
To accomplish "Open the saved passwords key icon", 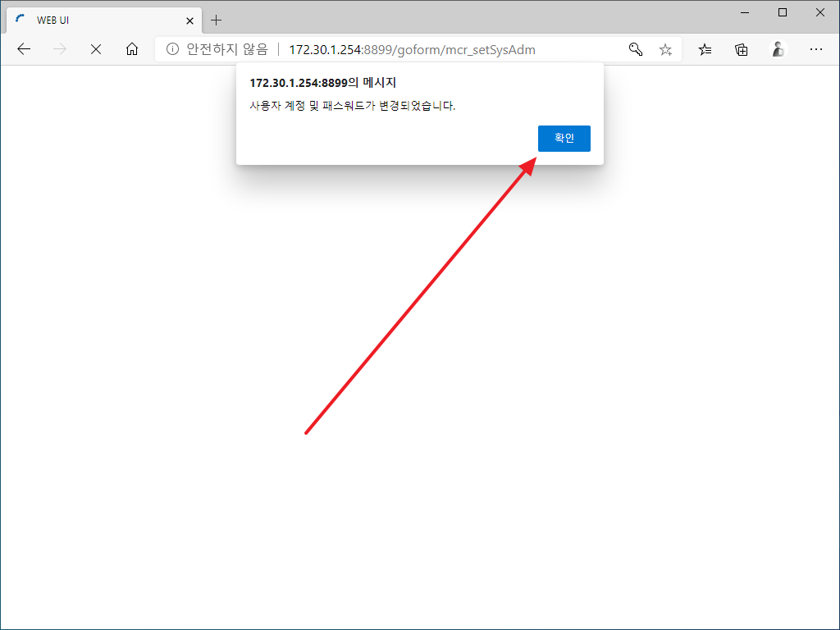I will coord(636,50).
